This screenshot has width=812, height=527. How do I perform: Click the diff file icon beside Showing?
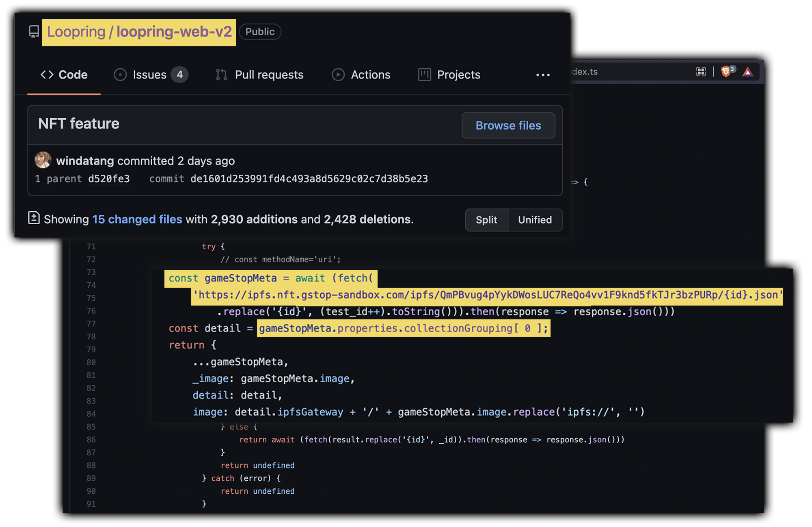tap(34, 218)
